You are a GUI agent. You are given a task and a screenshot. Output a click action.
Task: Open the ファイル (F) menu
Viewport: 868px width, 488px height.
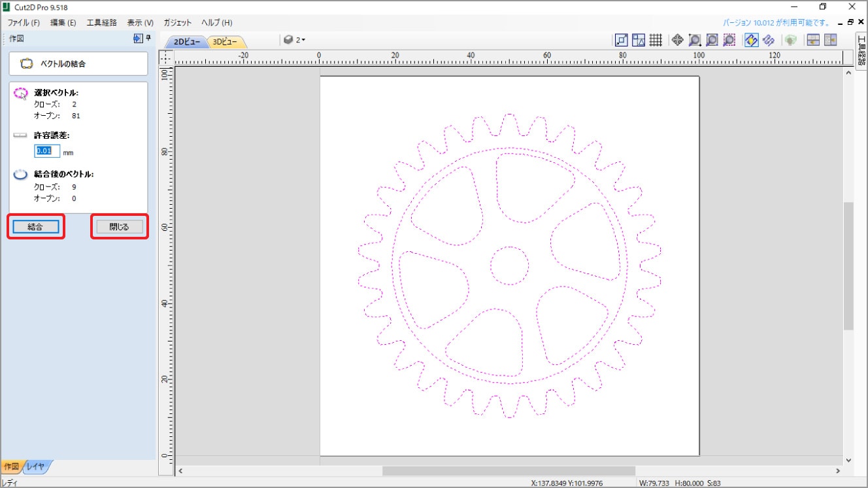point(24,22)
